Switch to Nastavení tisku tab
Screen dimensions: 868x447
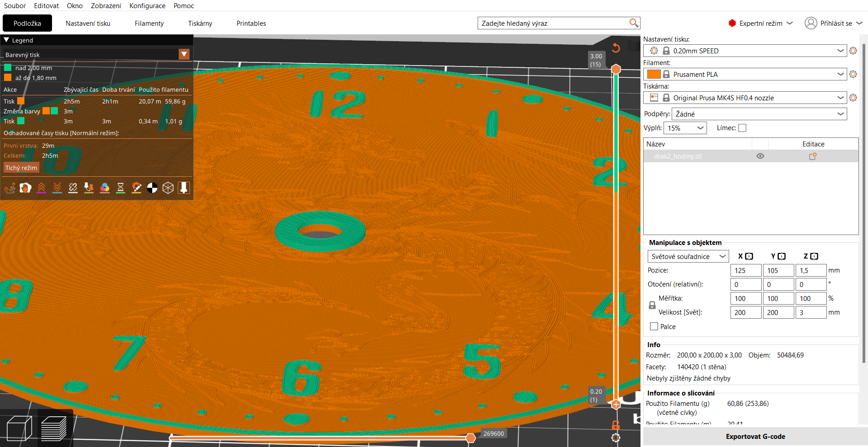pyautogui.click(x=88, y=23)
